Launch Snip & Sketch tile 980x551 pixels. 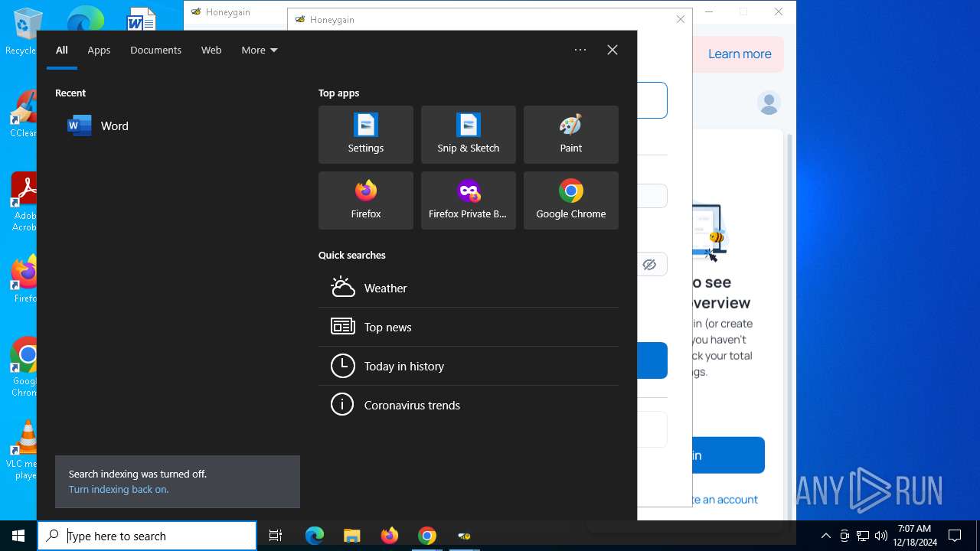click(469, 135)
